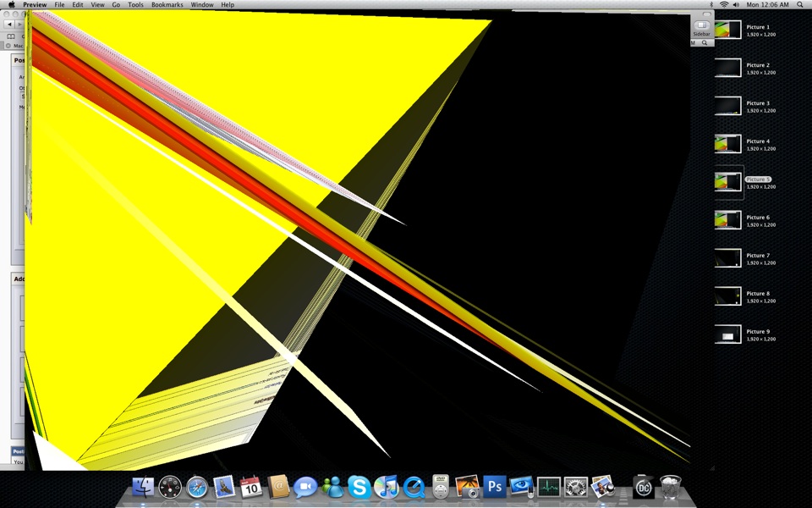Image resolution: width=812 pixels, height=508 pixels.
Task: Launch iChat from the Dock
Action: click(x=305, y=488)
